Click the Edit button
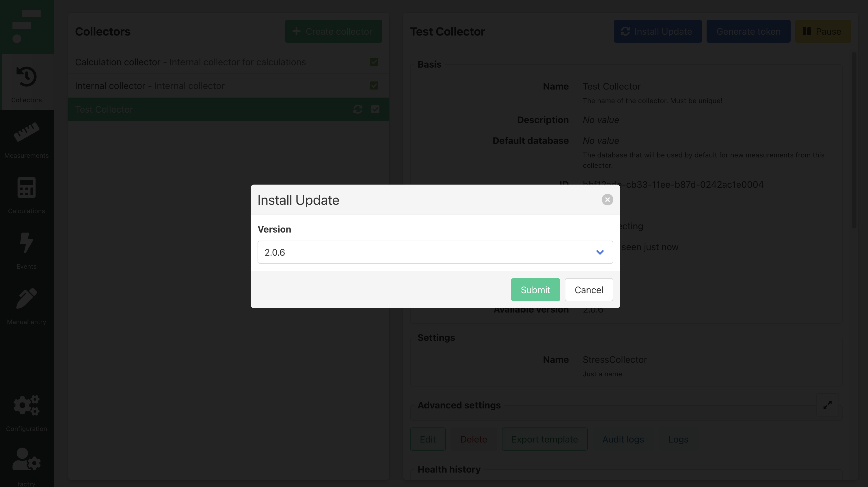Screen dimensions: 868x487 click(x=428, y=439)
